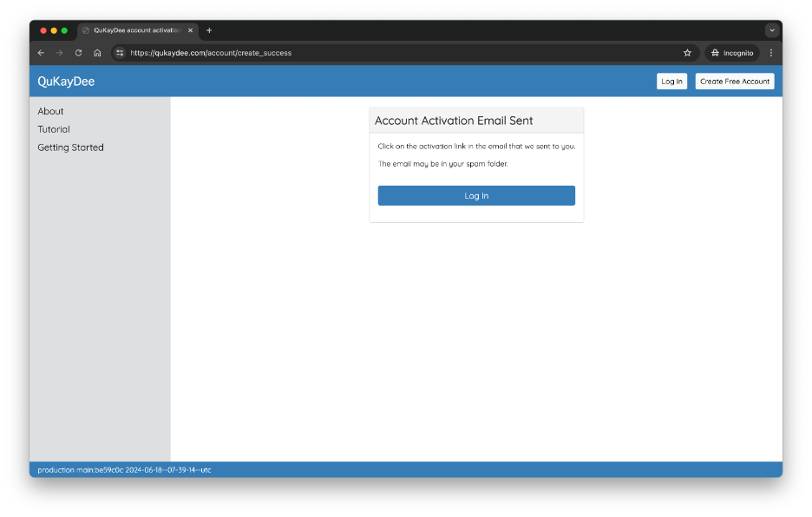
Task: Open a new tab with plus icon
Action: (x=209, y=30)
